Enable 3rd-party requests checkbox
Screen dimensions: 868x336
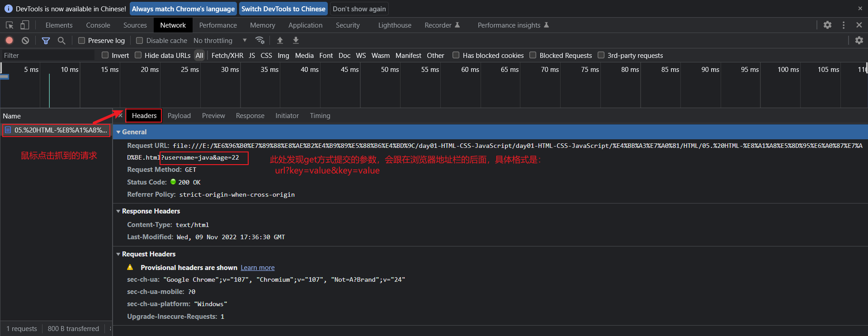tap(601, 55)
